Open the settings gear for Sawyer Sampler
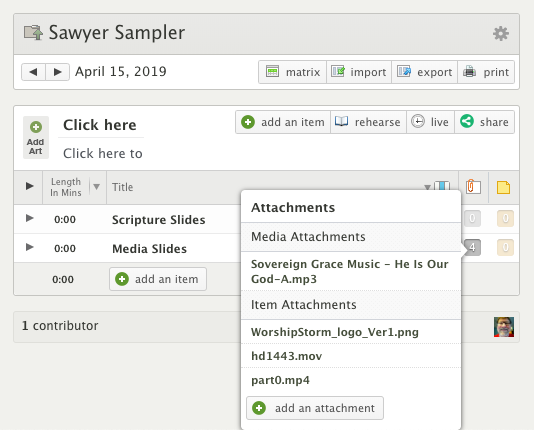Viewport: 534px width, 430px height. (x=501, y=33)
